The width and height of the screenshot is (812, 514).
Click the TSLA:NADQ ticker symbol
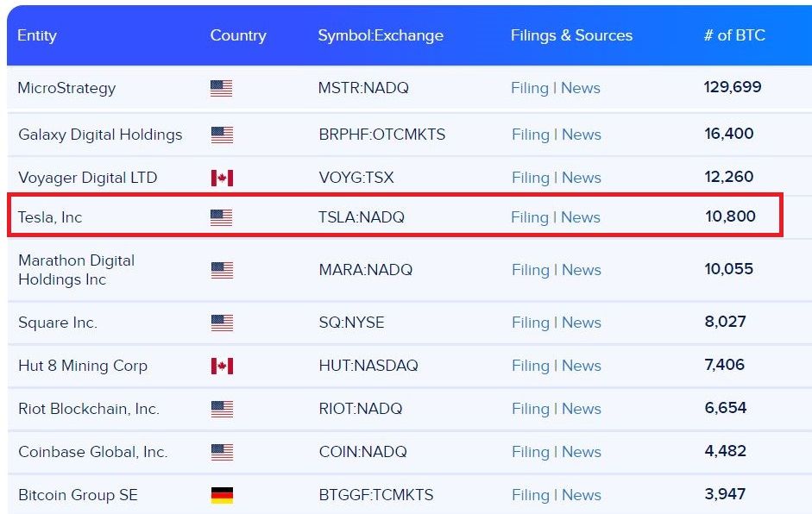(x=362, y=217)
